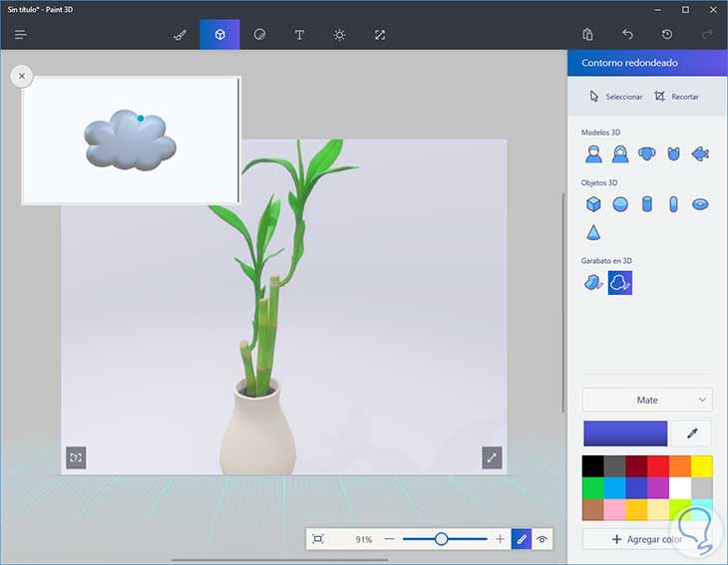Pick the orange color swatch
The image size is (728, 565).
(x=680, y=466)
